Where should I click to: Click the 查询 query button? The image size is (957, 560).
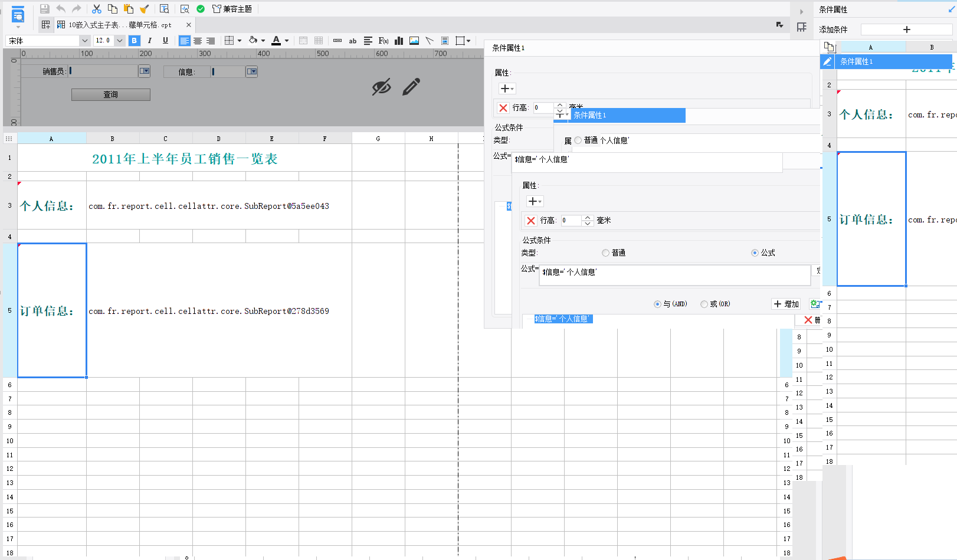pos(111,94)
